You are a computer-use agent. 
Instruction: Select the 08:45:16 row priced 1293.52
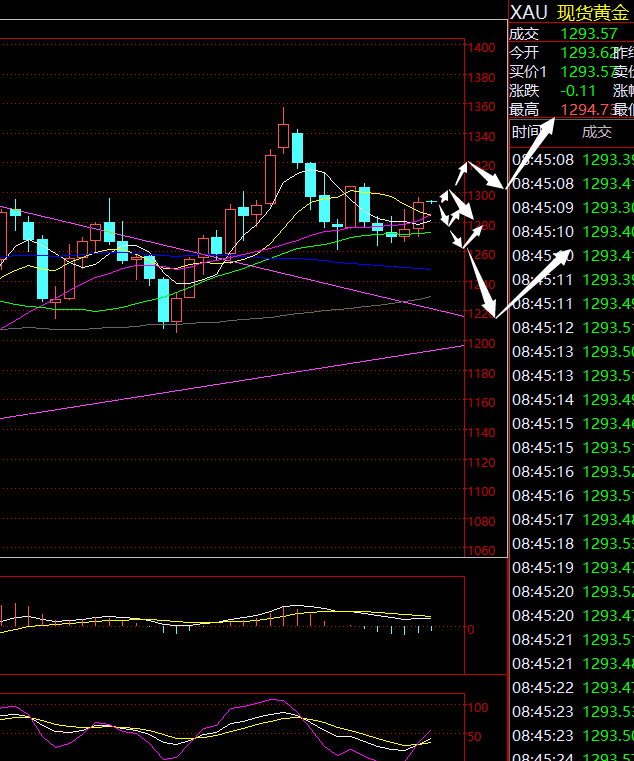pyautogui.click(x=572, y=472)
